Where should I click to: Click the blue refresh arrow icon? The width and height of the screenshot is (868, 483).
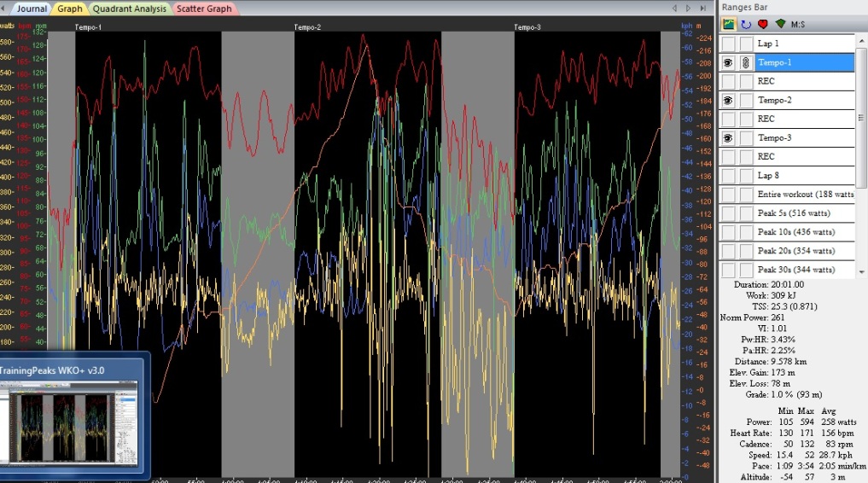pyautogui.click(x=745, y=24)
